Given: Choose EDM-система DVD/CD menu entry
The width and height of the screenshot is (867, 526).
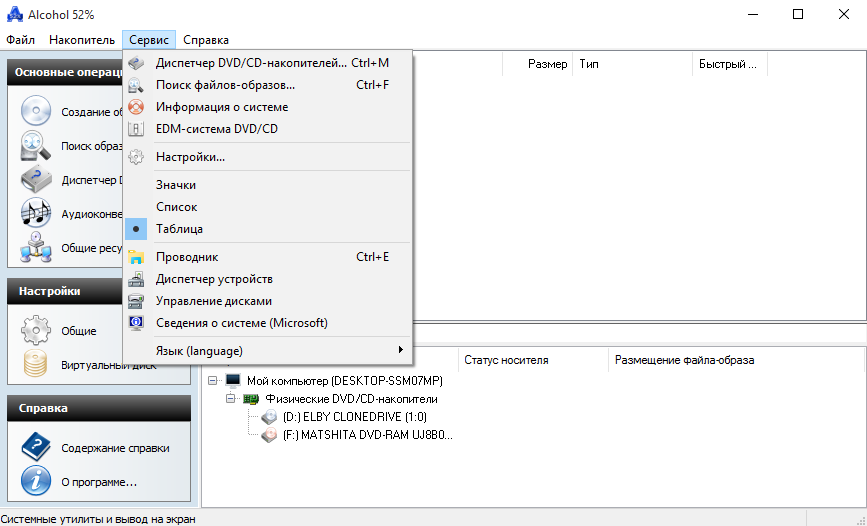Looking at the screenshot, I should pos(268,129).
